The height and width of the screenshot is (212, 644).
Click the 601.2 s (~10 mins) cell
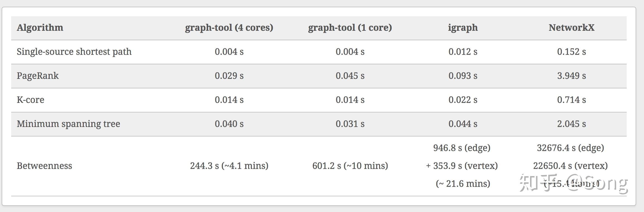[x=350, y=166]
